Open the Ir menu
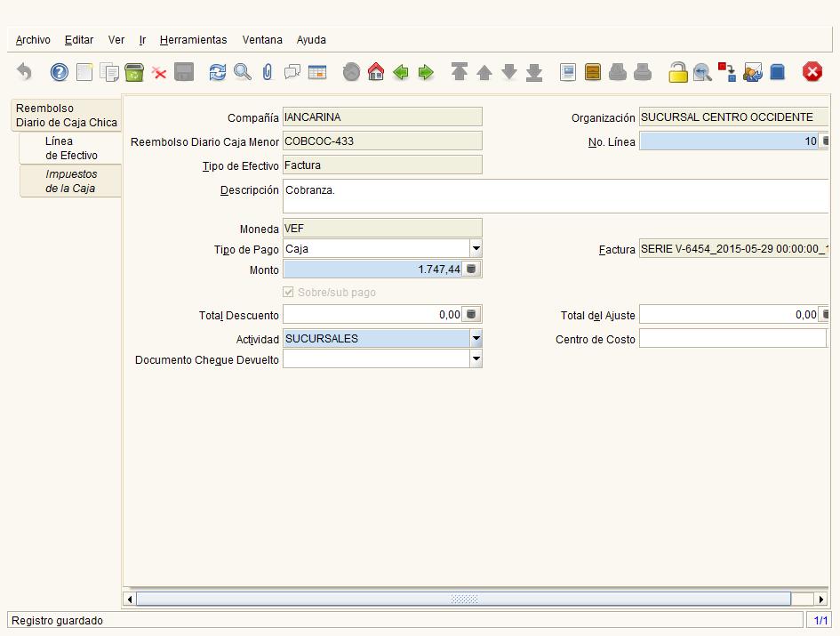This screenshot has width=840, height=636. (x=142, y=40)
